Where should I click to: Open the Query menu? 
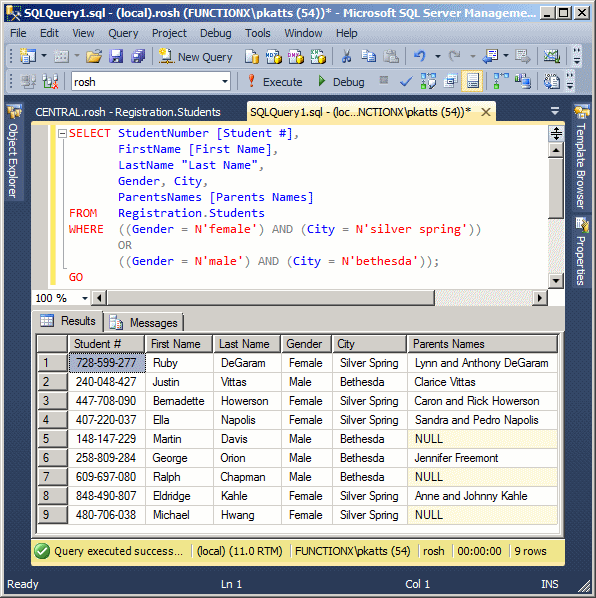(x=123, y=34)
